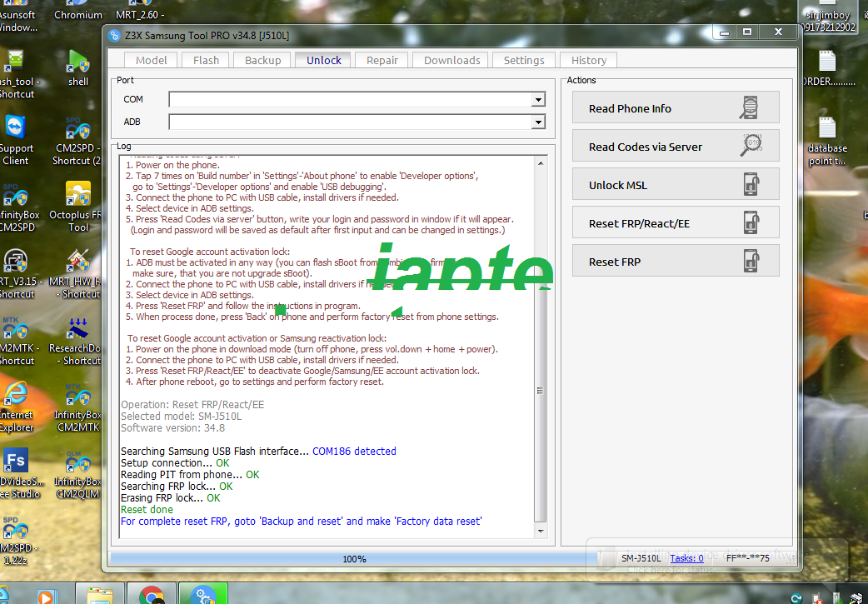
Task: Click 'Erasing FRP lock... OK' log line
Action: pos(171,497)
